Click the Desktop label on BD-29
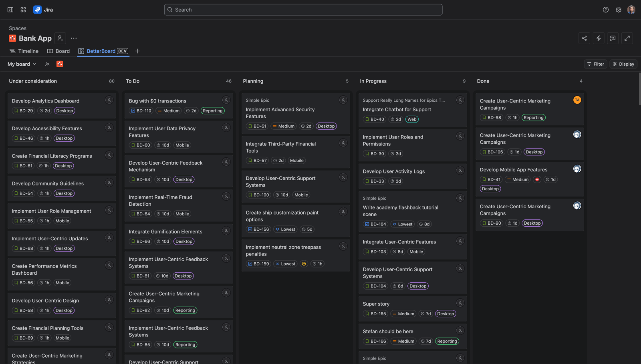The image size is (641, 364). [65, 111]
